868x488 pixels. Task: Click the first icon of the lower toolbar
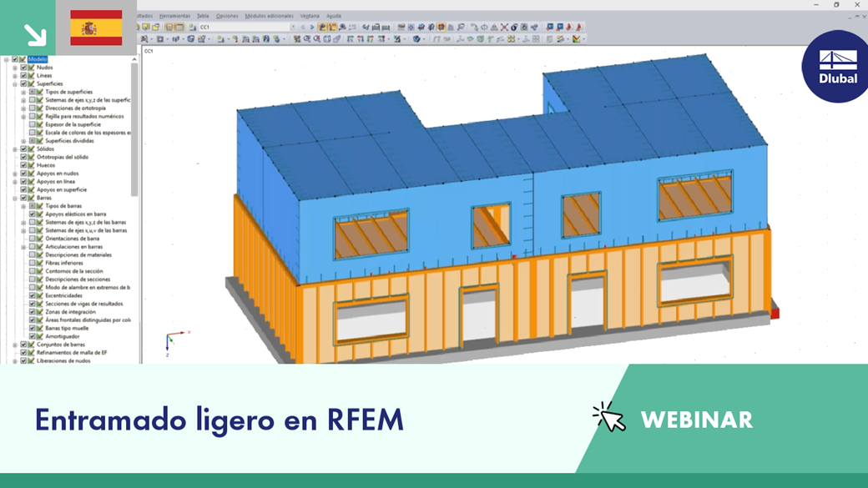click(x=144, y=39)
